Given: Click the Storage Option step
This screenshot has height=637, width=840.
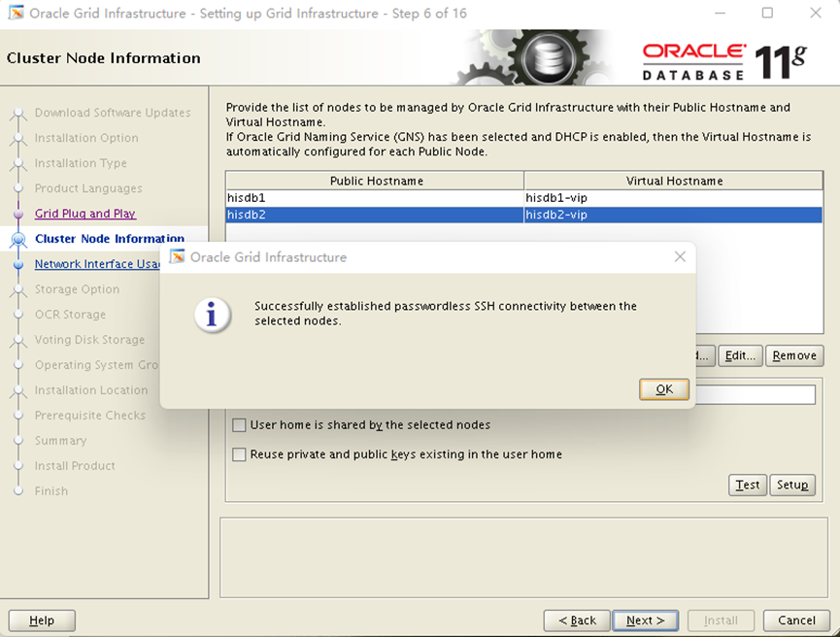Looking at the screenshot, I should point(77,289).
